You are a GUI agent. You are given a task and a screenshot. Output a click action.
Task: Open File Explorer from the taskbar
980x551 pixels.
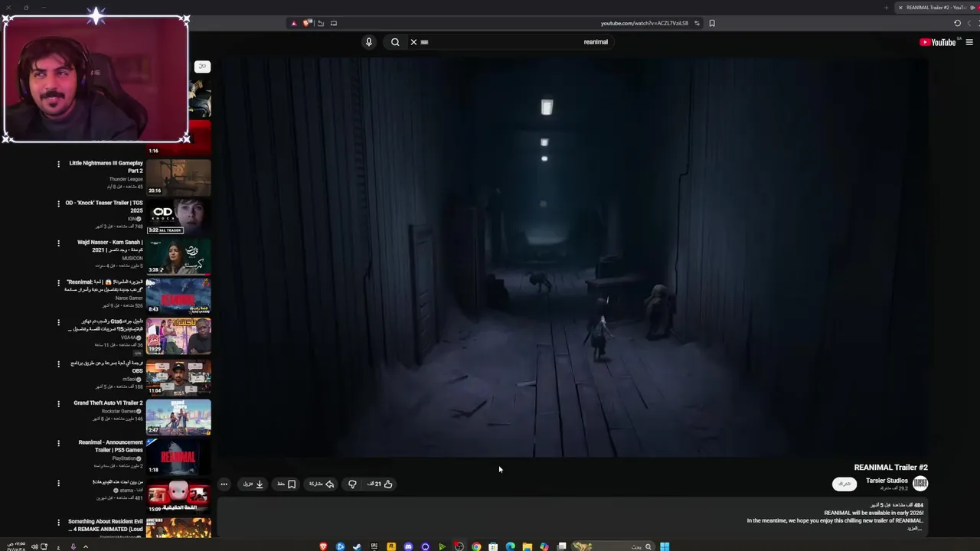coord(528,546)
